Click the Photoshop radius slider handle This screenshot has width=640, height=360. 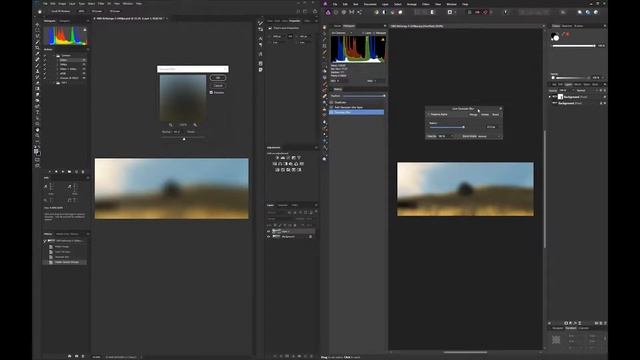click(x=184, y=139)
